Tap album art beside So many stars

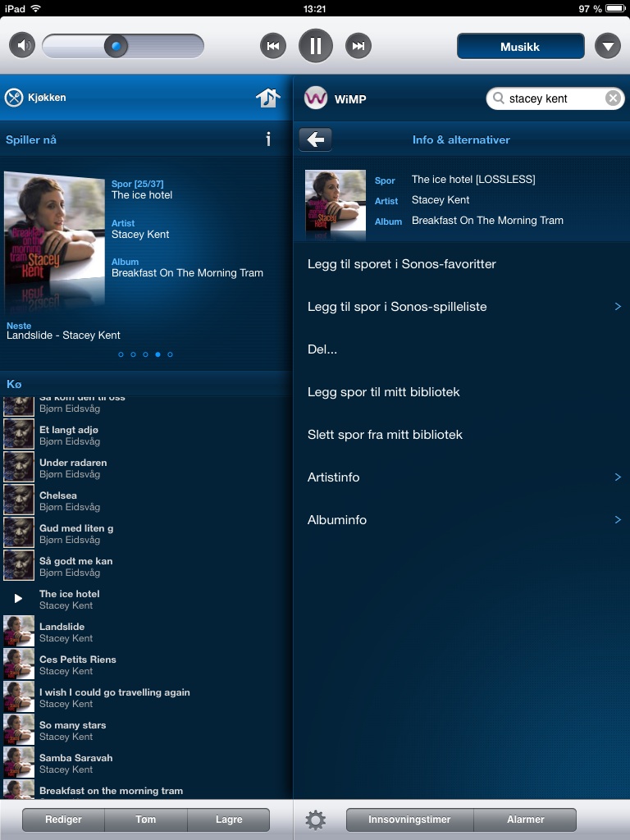click(19, 729)
